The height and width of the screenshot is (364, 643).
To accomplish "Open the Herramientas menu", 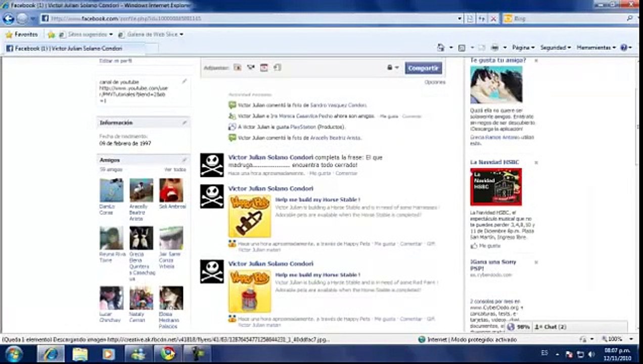I will click(x=596, y=48).
